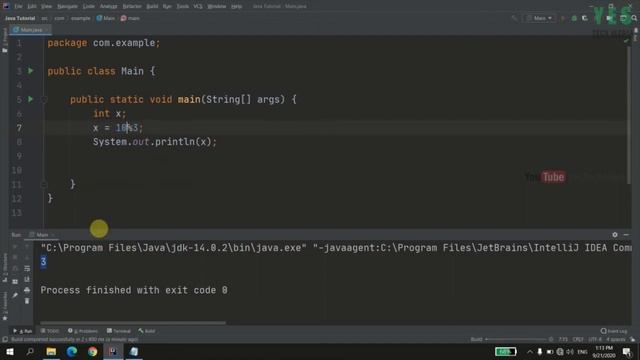Open Run tool window tab at bottom
This screenshot has height=360, width=640.
coord(23,331)
